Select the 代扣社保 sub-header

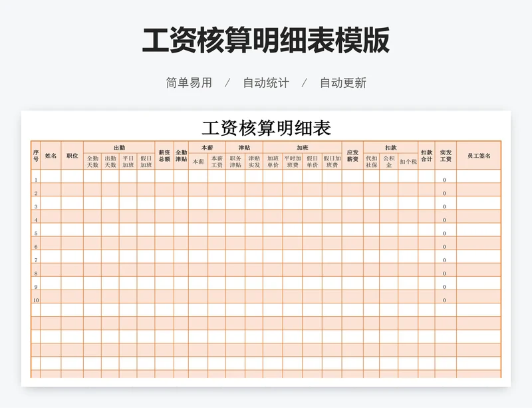click(372, 161)
